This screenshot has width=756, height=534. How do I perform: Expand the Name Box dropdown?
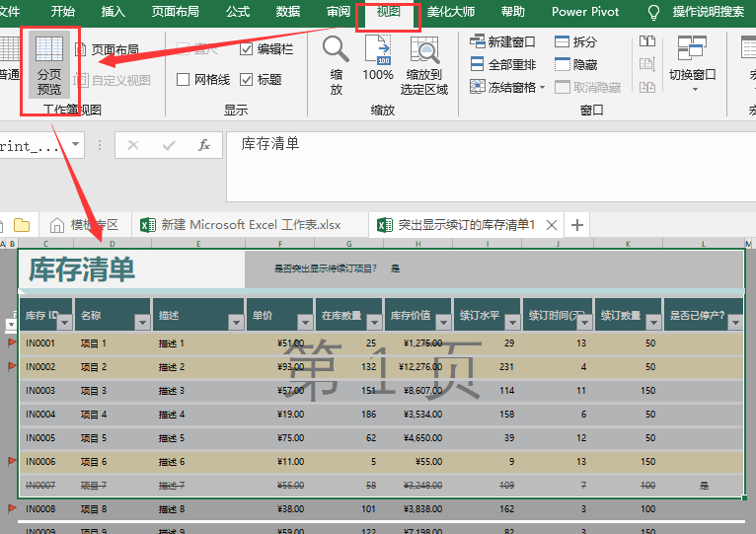(76, 144)
